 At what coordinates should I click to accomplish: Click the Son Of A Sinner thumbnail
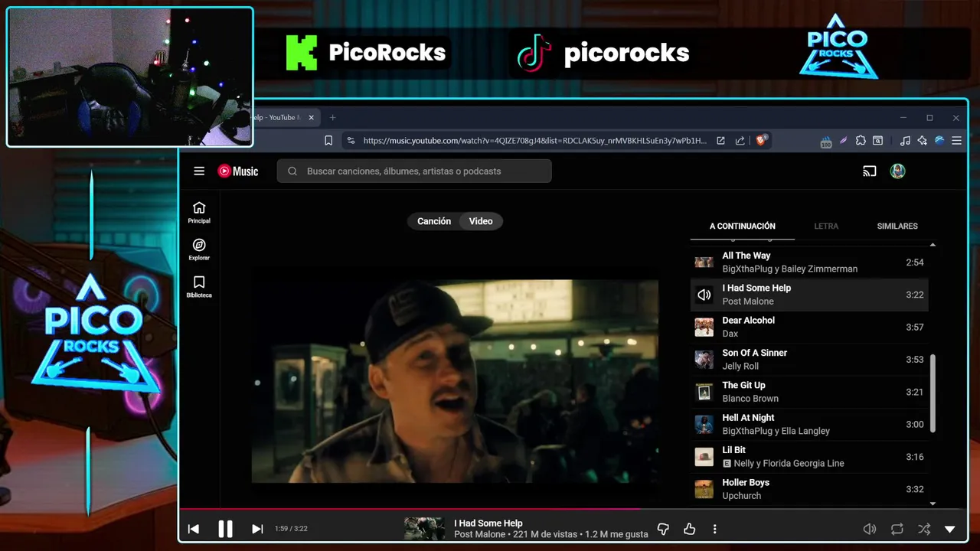(704, 360)
